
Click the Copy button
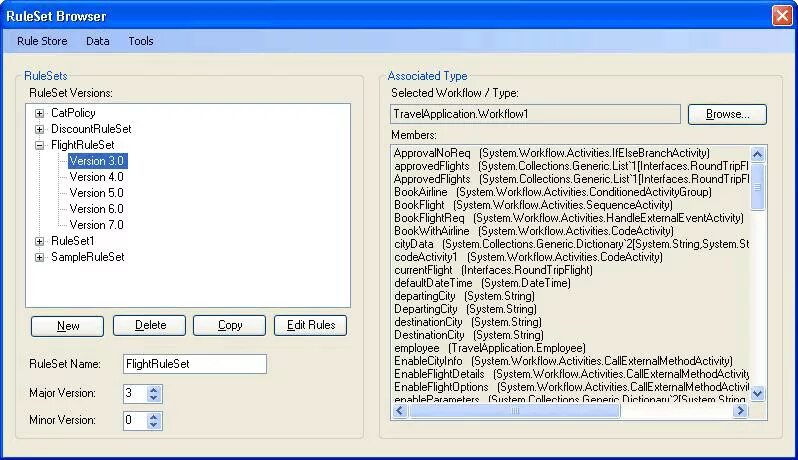[x=230, y=325]
